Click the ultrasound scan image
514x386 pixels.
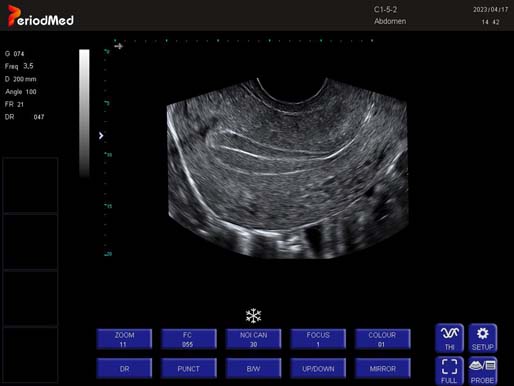[x=287, y=168]
